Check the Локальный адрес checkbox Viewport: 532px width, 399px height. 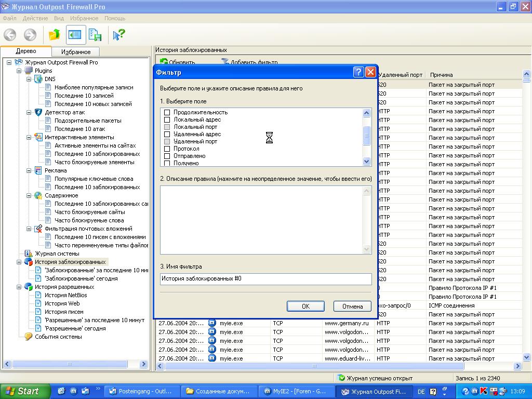point(167,120)
